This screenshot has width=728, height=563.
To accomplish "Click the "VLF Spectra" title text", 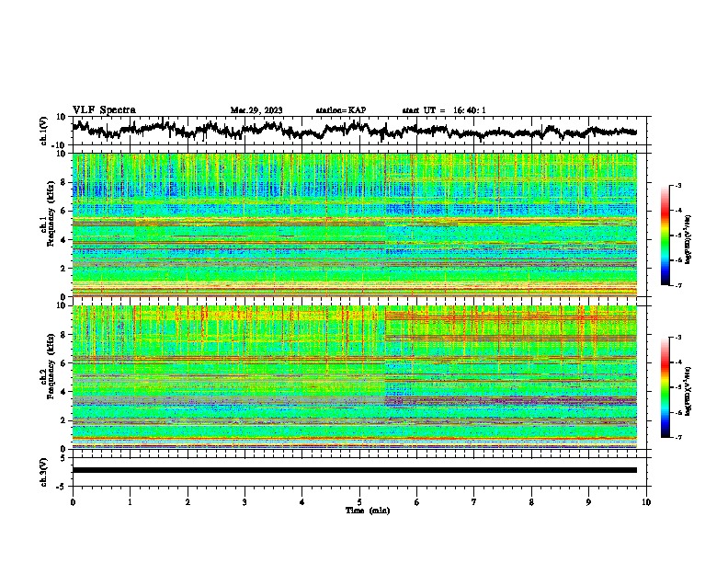I will point(104,110).
